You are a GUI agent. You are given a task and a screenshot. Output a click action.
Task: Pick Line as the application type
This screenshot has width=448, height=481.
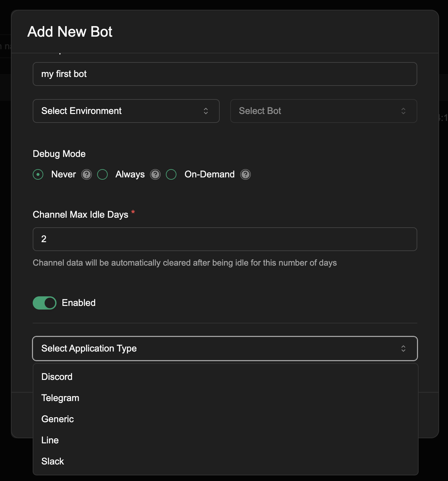[50, 440]
